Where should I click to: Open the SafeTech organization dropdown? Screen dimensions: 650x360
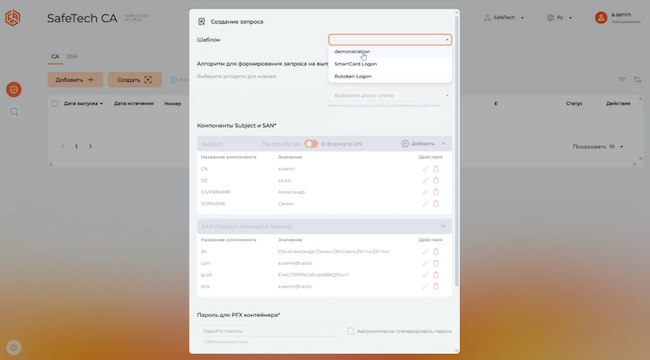(x=504, y=17)
